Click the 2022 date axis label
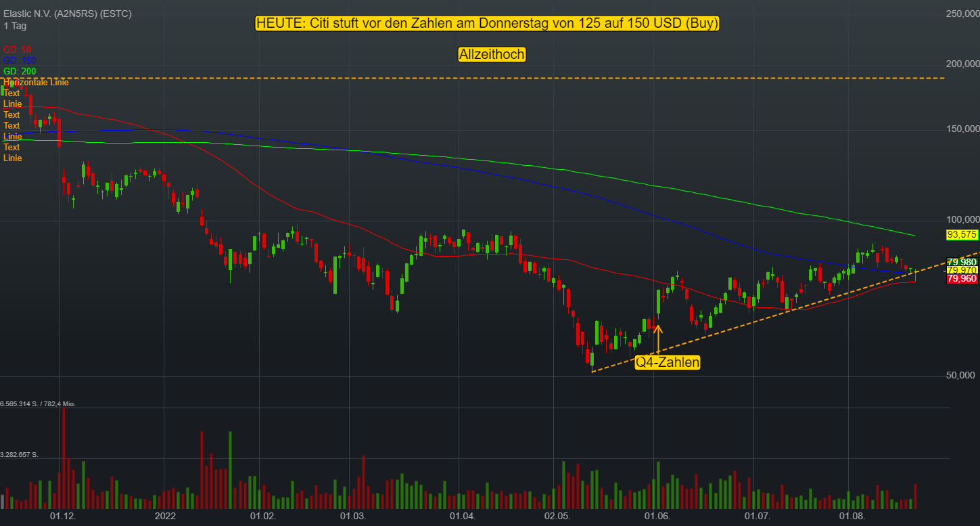The height and width of the screenshot is (526, 980). click(x=165, y=517)
